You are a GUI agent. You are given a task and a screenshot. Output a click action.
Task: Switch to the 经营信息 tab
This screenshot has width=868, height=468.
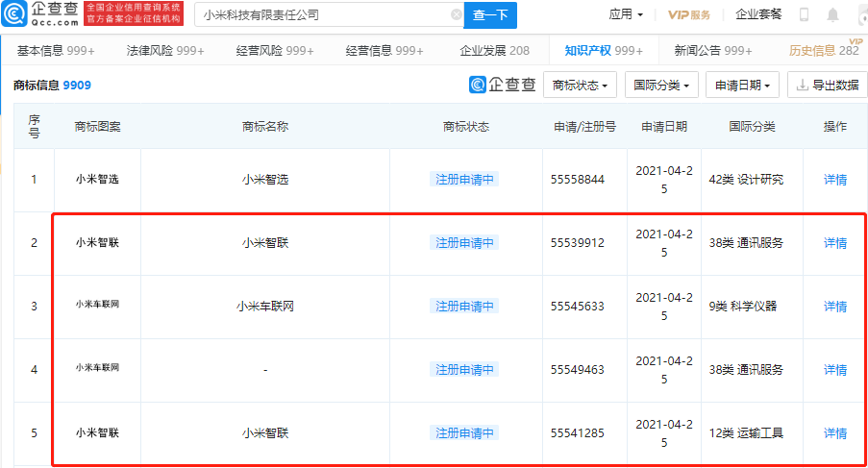tap(384, 51)
